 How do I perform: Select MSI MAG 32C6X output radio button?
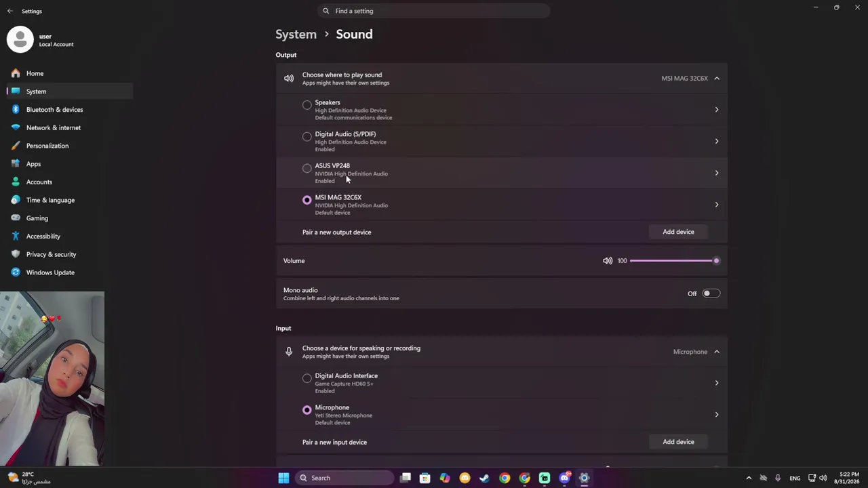(307, 200)
